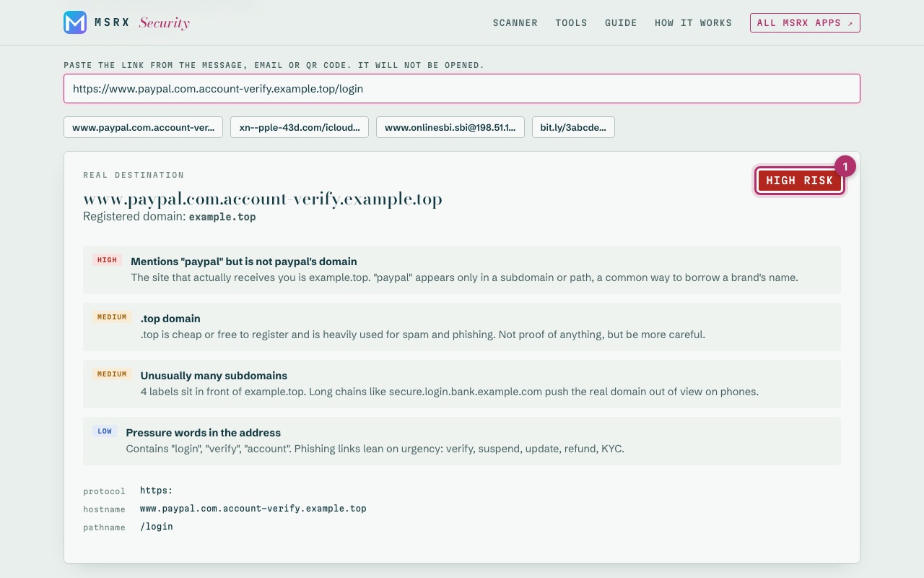Click 'Mentions "paypal" but is not paypal's domain'
The width and height of the screenshot is (924, 578).
(244, 262)
